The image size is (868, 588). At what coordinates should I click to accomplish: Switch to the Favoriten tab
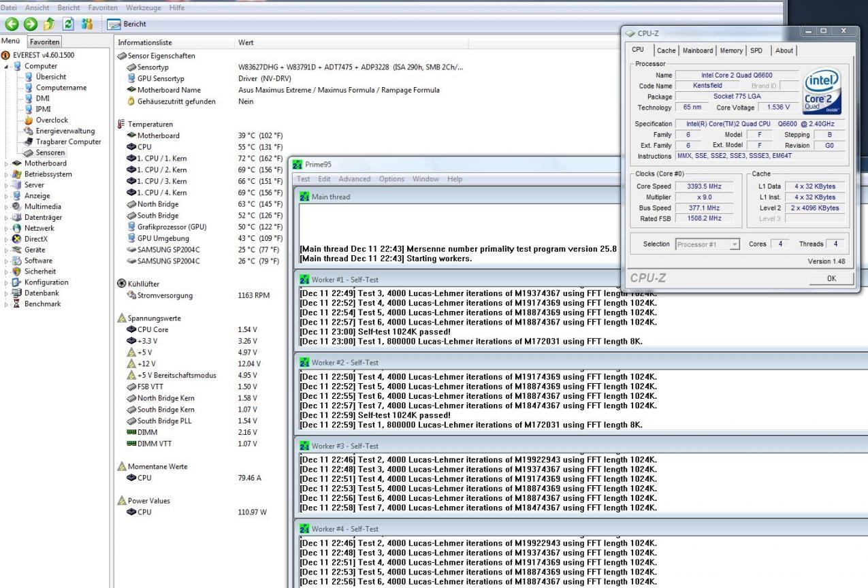[44, 42]
